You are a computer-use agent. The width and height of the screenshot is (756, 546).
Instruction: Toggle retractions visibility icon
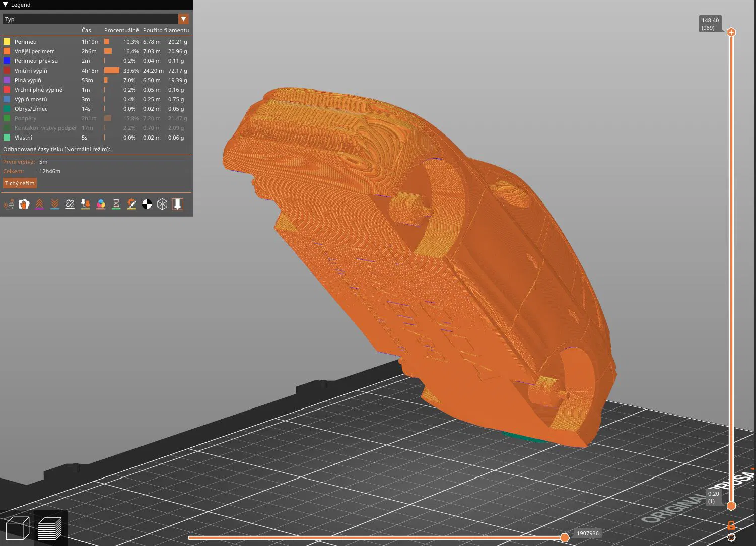[39, 204]
